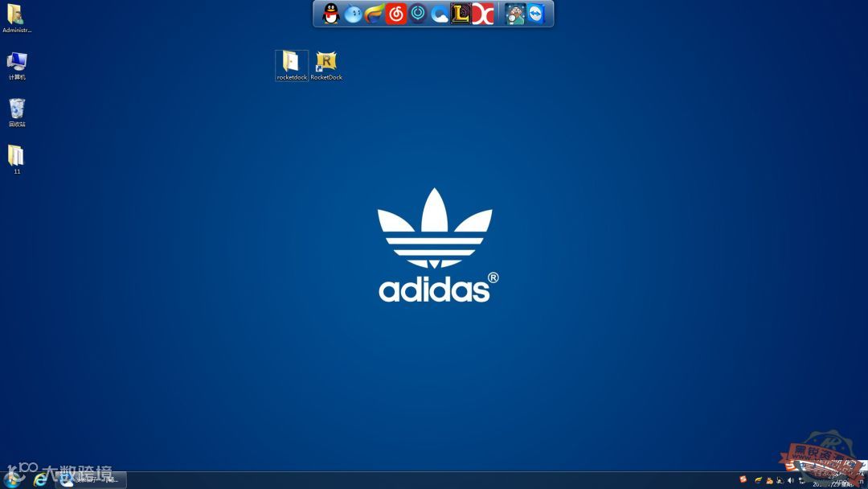Launch League of Legends from the dock

(x=461, y=14)
